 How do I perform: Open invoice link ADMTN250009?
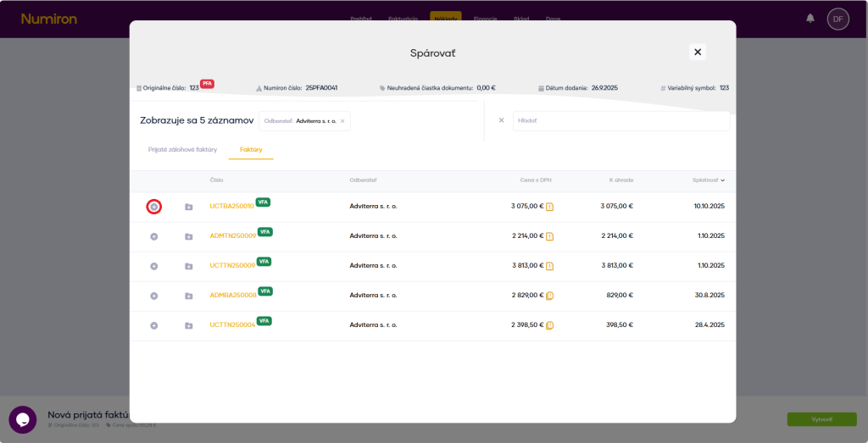(x=232, y=236)
